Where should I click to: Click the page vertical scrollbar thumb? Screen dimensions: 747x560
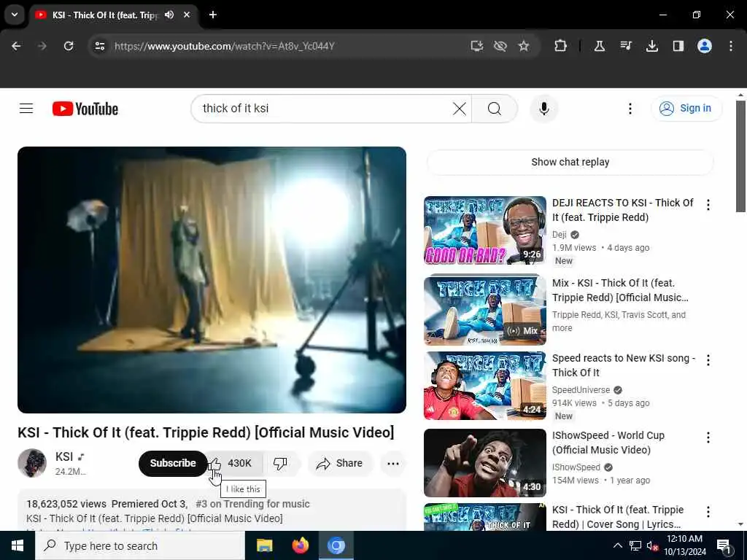pos(740,156)
